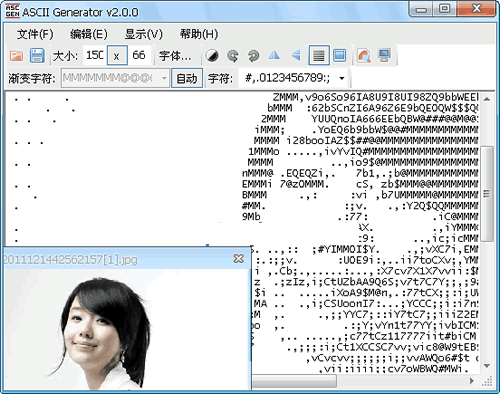
Task: Save output using the floppy disk icon
Action: pyautogui.click(x=37, y=55)
